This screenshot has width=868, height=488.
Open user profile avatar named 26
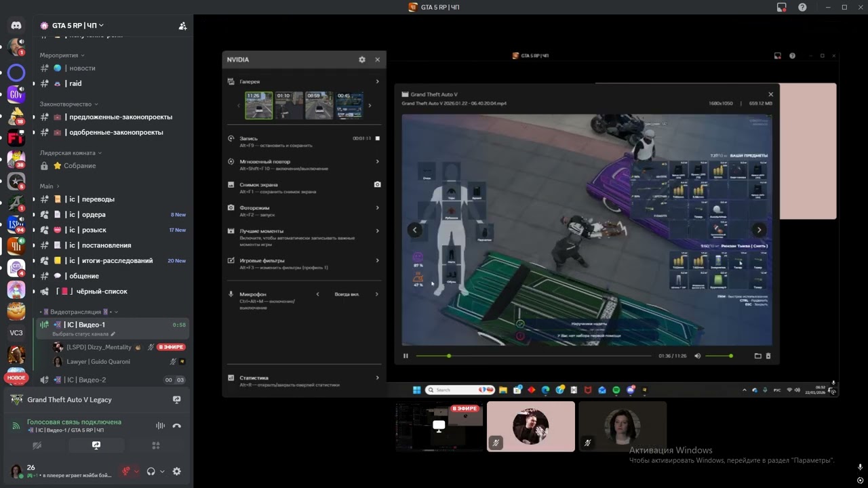click(x=16, y=471)
